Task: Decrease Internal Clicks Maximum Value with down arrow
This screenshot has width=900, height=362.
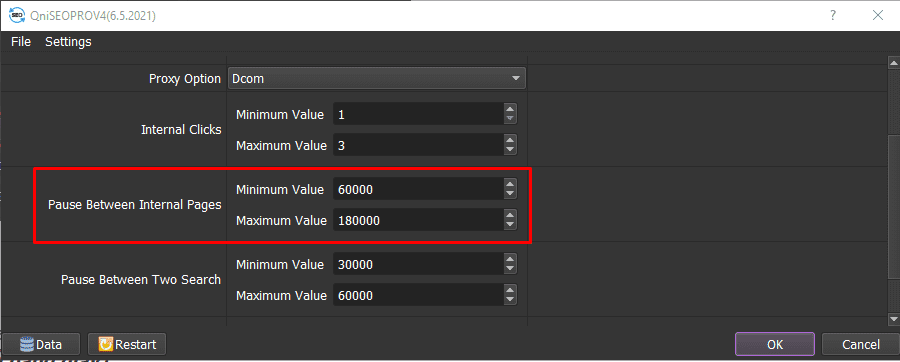Action: coord(510,150)
